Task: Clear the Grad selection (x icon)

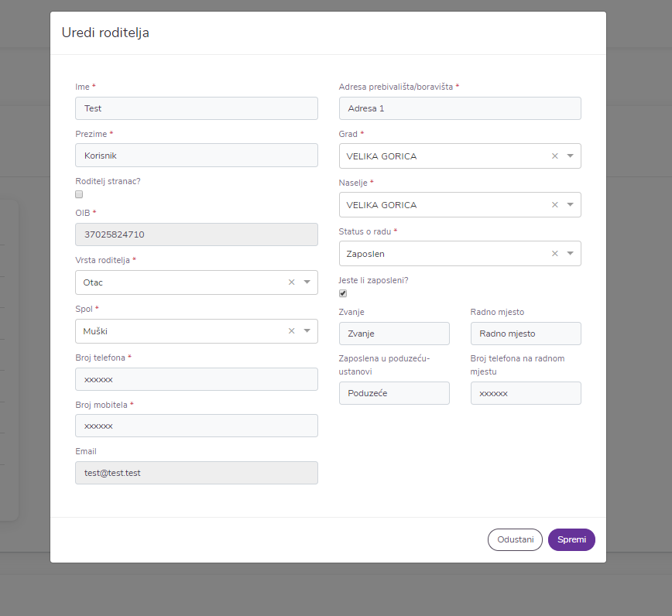Action: point(554,156)
